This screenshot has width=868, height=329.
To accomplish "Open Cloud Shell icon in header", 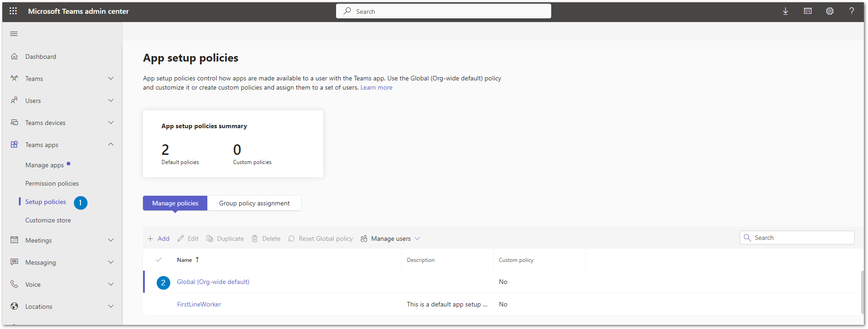I will coord(808,11).
